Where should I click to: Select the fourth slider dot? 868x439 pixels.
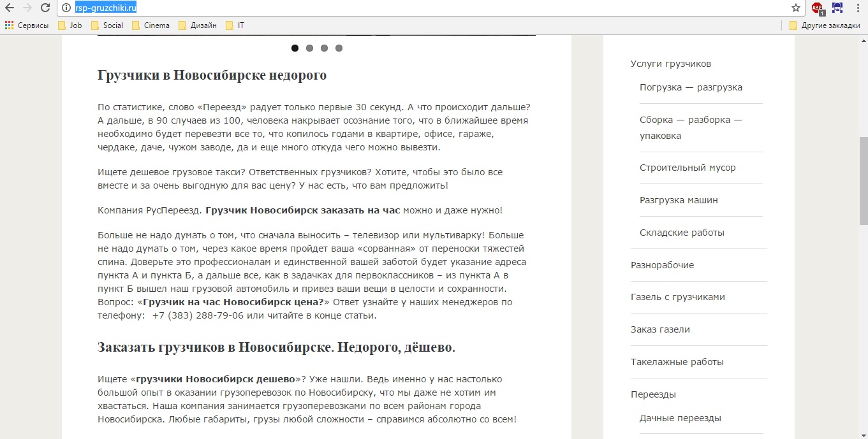(x=339, y=48)
